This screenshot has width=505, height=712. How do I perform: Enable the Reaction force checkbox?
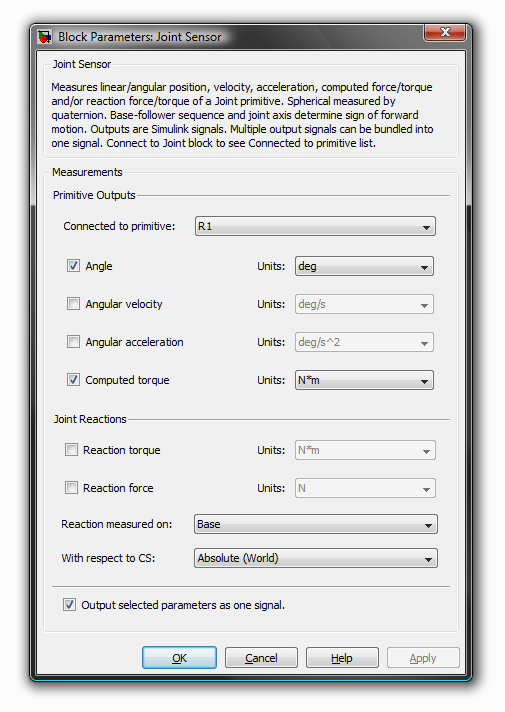71,488
